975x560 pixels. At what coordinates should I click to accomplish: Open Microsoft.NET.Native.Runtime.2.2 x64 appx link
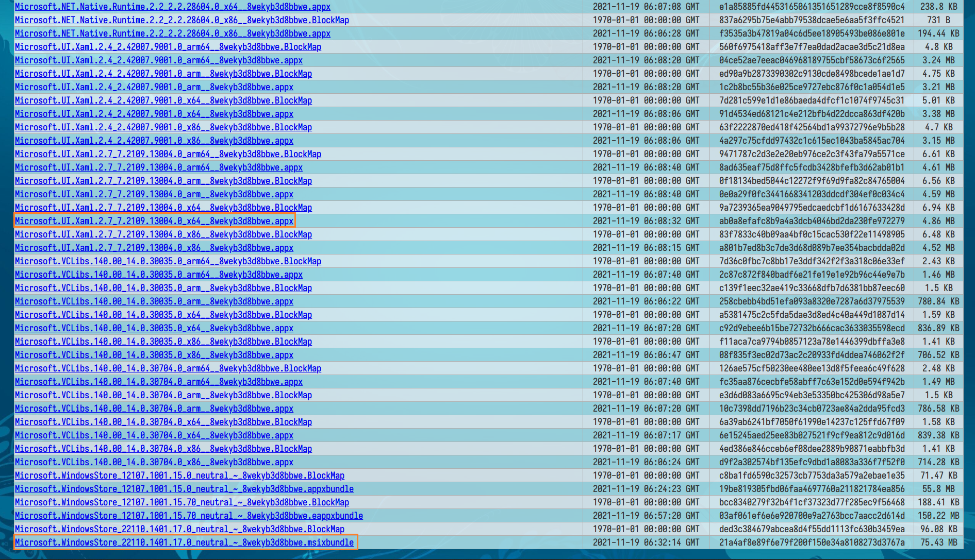tap(172, 7)
